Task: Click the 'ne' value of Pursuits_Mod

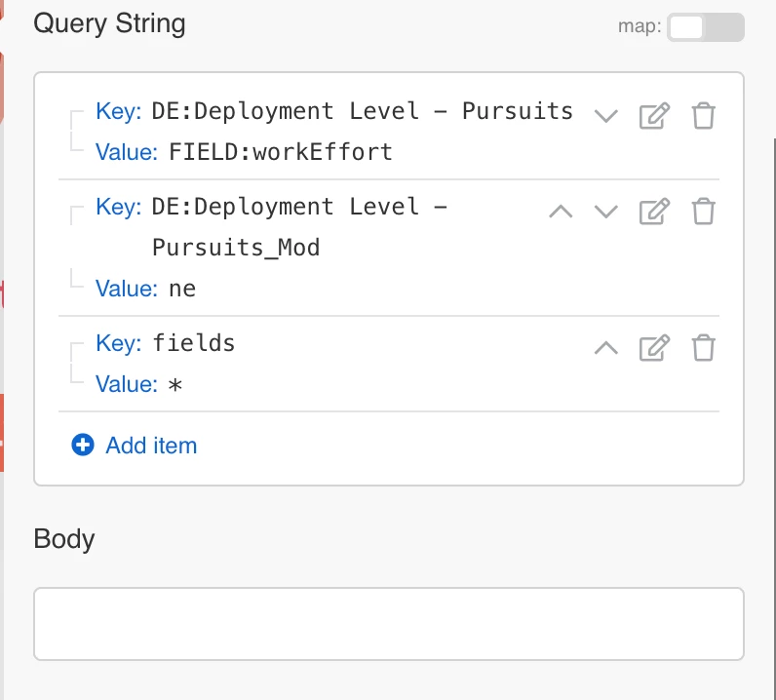Action: point(182,289)
